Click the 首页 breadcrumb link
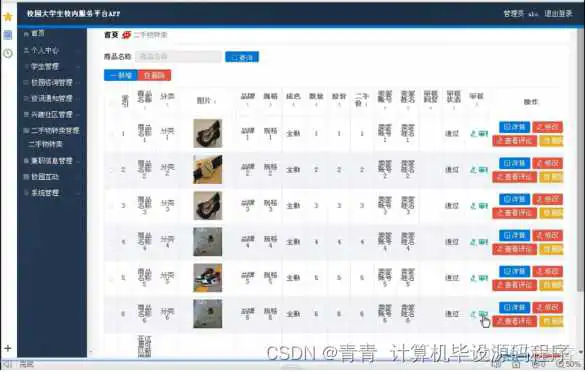This screenshot has width=585, height=372. pos(111,35)
